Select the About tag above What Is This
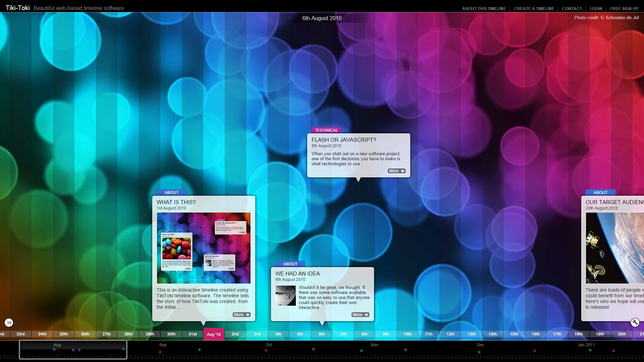Viewport: 644px width, 362px height. (x=171, y=192)
